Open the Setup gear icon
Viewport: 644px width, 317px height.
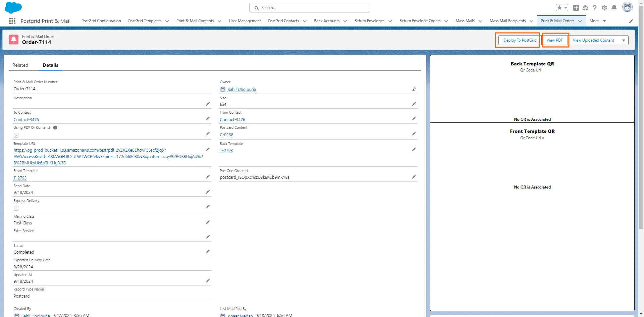pos(604,8)
